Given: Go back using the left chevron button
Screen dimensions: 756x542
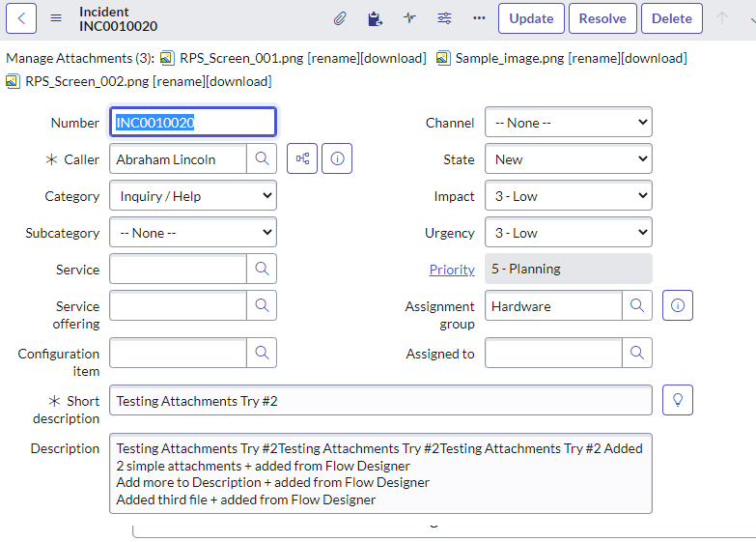Looking at the screenshot, I should [21, 18].
